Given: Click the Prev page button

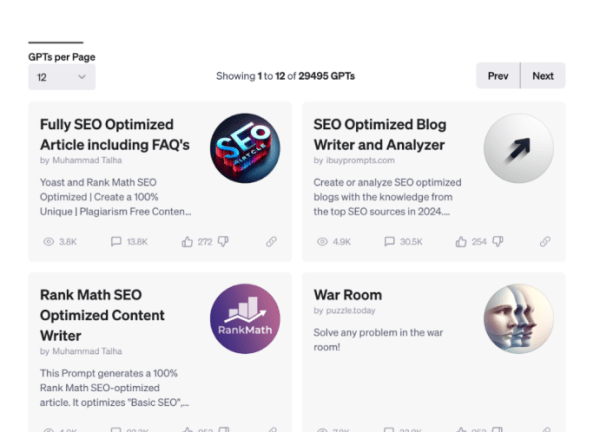Looking at the screenshot, I should (498, 76).
